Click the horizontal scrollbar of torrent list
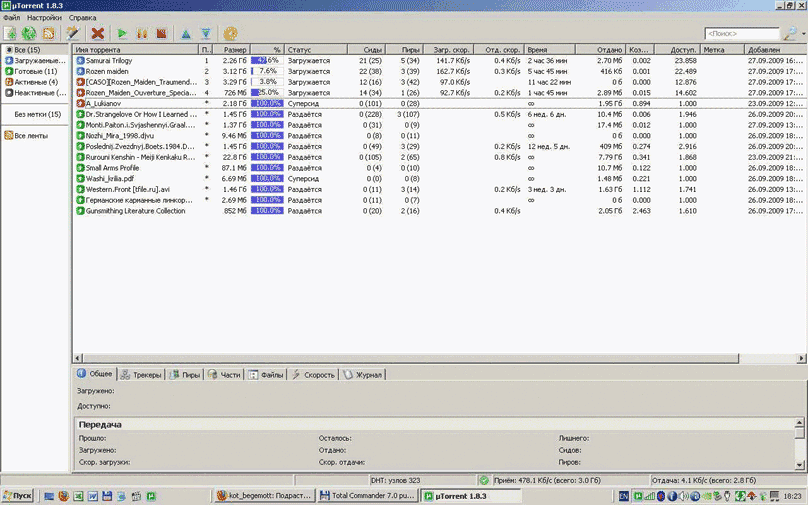The width and height of the screenshot is (808, 505). pos(411,358)
